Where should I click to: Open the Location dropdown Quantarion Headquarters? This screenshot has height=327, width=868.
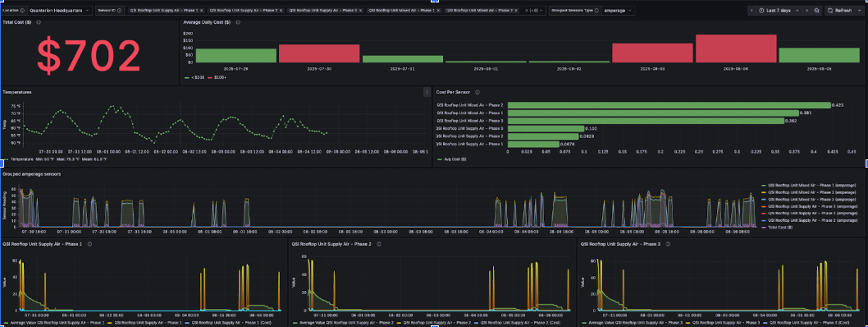60,11
